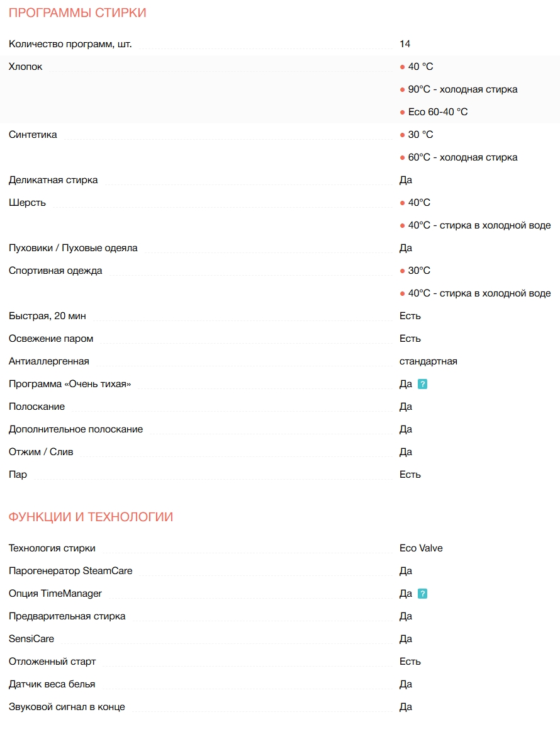Click the 90°C - холодная стирка cotton value
The image size is (560, 739).
462,89
